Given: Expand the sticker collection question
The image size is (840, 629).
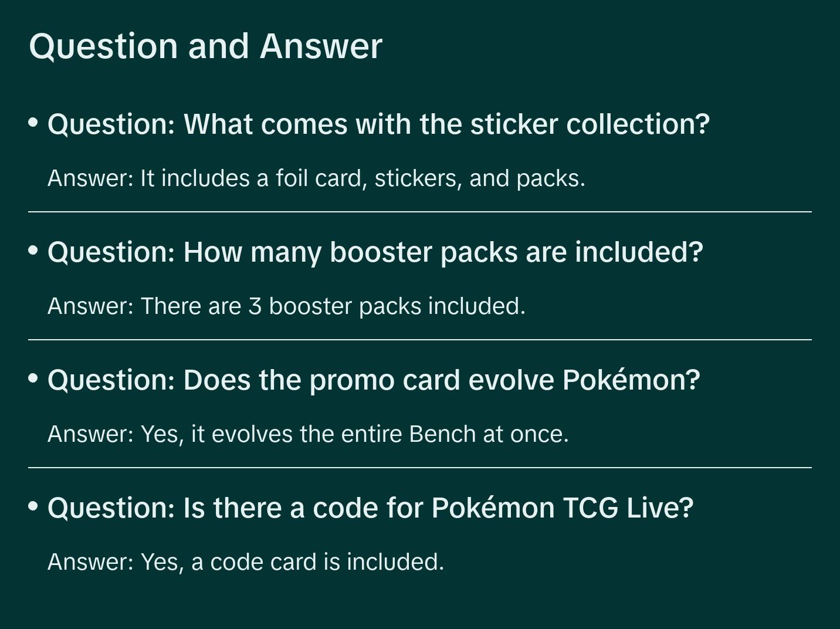Looking at the screenshot, I should pyautogui.click(x=378, y=124).
